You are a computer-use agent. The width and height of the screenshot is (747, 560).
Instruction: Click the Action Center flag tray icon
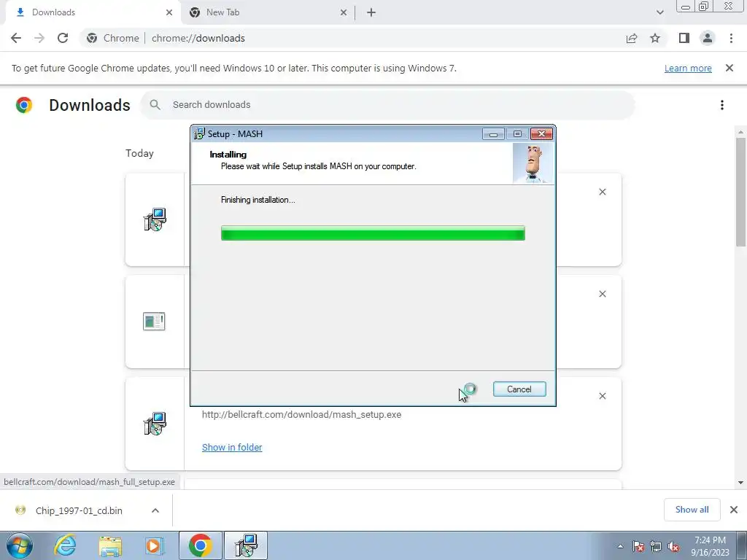(638, 546)
